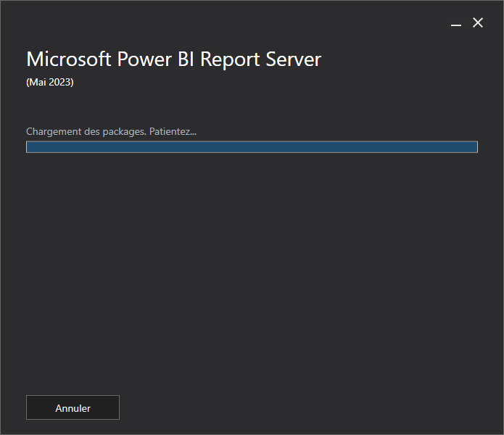The image size is (504, 435).
Task: Click the Annuler button
Action: (73, 407)
